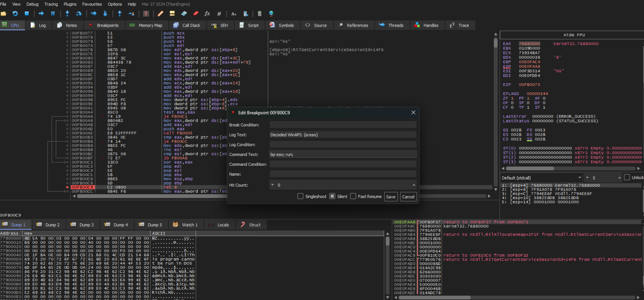644x300 pixels.
Task: Click the globe update-check icon
Action: [271, 14]
